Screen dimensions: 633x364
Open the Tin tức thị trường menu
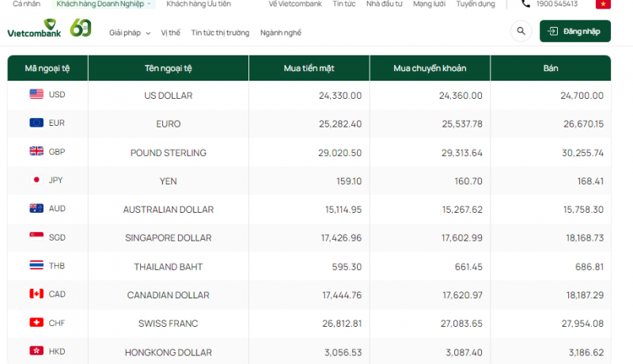pyautogui.click(x=220, y=33)
